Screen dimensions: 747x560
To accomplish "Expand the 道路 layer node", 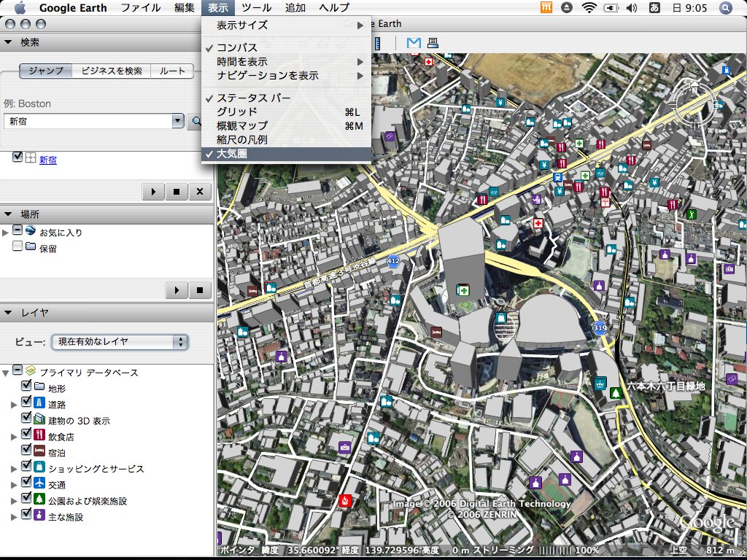I will click(x=14, y=405).
